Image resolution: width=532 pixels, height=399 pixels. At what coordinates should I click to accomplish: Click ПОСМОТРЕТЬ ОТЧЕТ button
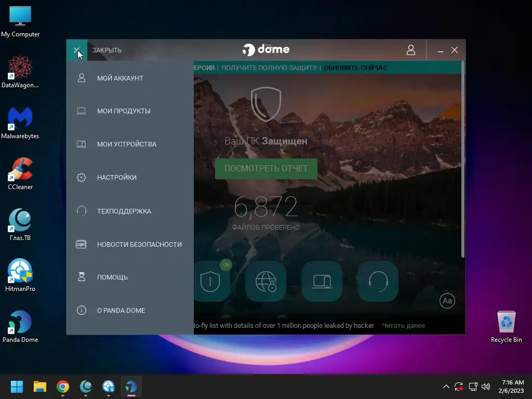(x=266, y=169)
